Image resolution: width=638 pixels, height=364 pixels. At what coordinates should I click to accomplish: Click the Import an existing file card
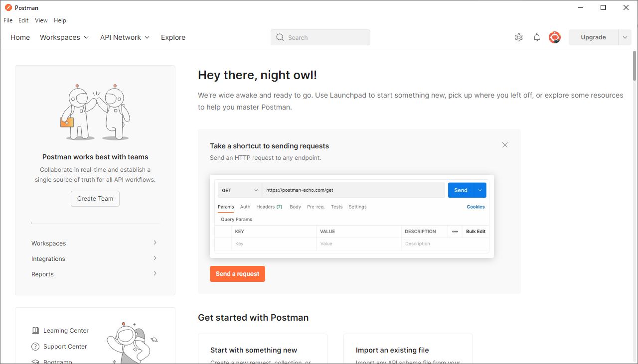pyautogui.click(x=408, y=349)
